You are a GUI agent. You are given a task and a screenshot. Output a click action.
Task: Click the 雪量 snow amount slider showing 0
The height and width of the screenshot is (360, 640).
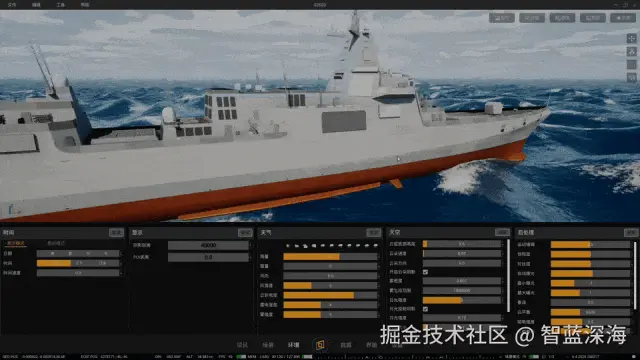tap(330, 266)
